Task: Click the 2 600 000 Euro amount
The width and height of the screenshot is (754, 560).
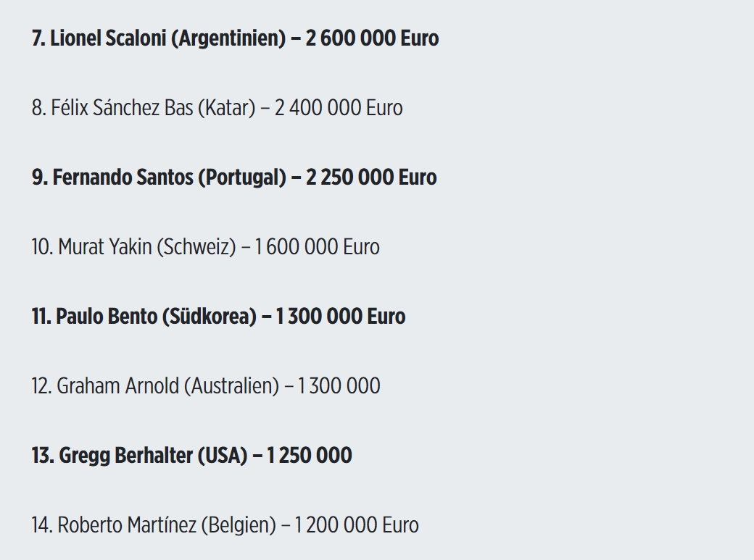Action: pos(372,38)
